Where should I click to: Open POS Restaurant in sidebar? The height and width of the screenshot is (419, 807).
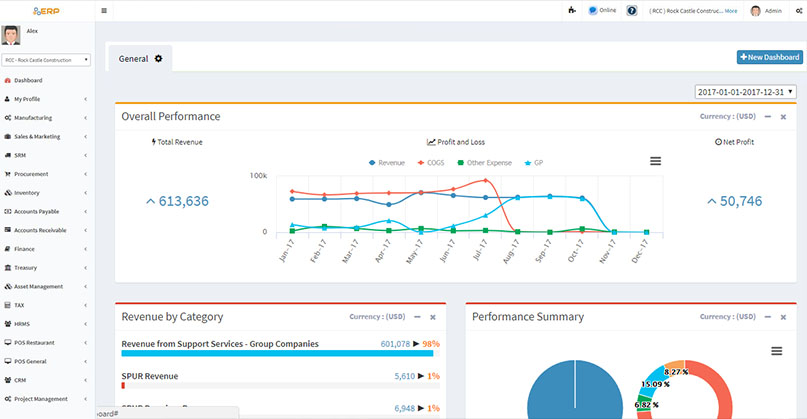pos(47,342)
